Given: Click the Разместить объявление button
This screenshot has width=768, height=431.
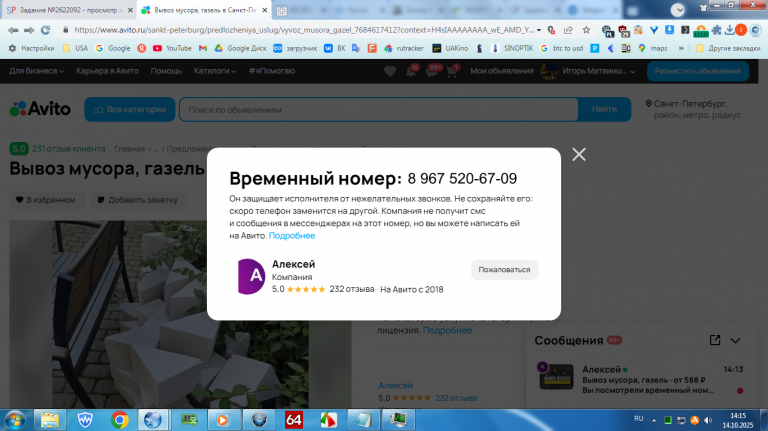Looking at the screenshot, I should [x=697, y=71].
